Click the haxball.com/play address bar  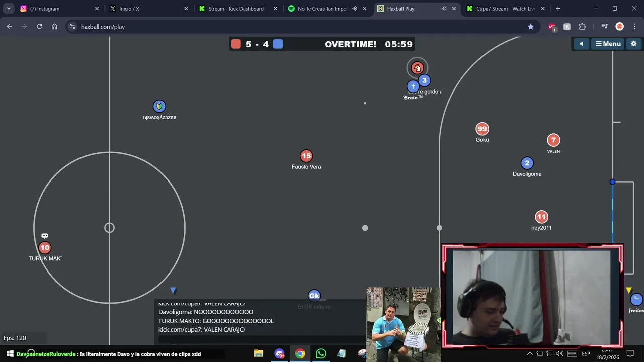coord(302,27)
